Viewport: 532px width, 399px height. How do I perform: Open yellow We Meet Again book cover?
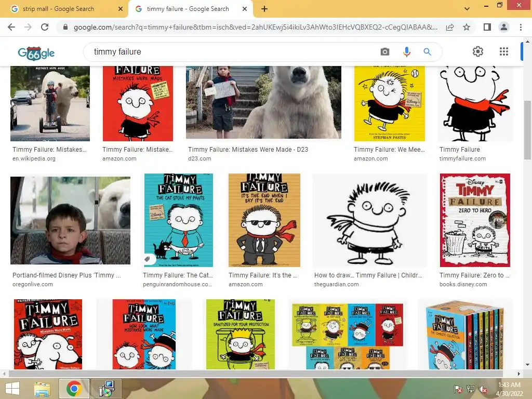pyautogui.click(x=390, y=103)
